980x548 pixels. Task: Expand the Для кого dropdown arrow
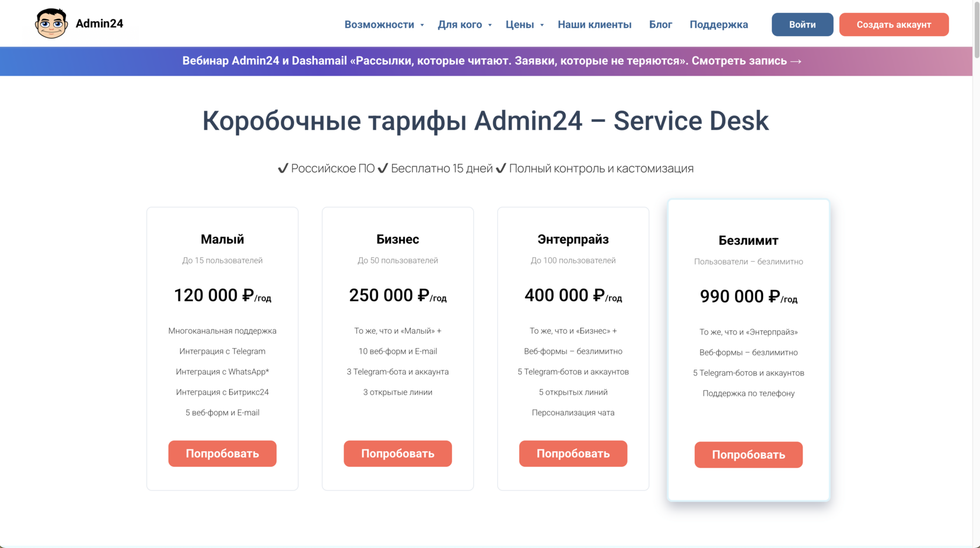pyautogui.click(x=490, y=25)
